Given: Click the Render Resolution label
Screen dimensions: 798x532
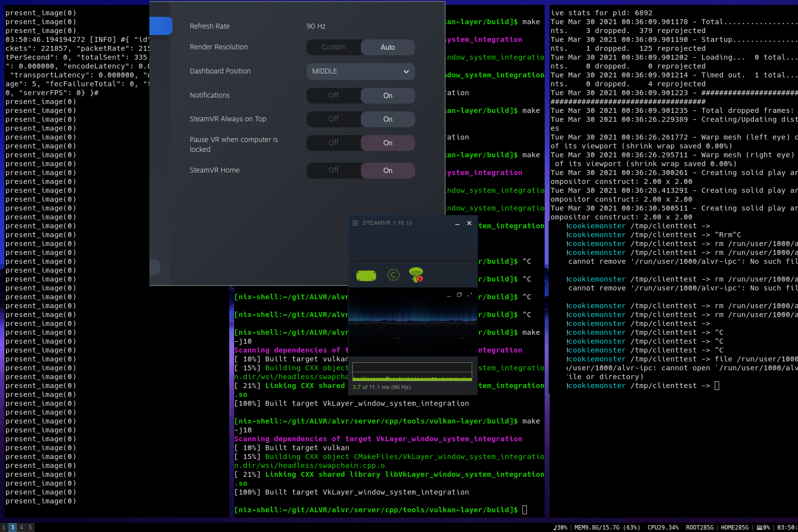Looking at the screenshot, I should pos(219,47).
